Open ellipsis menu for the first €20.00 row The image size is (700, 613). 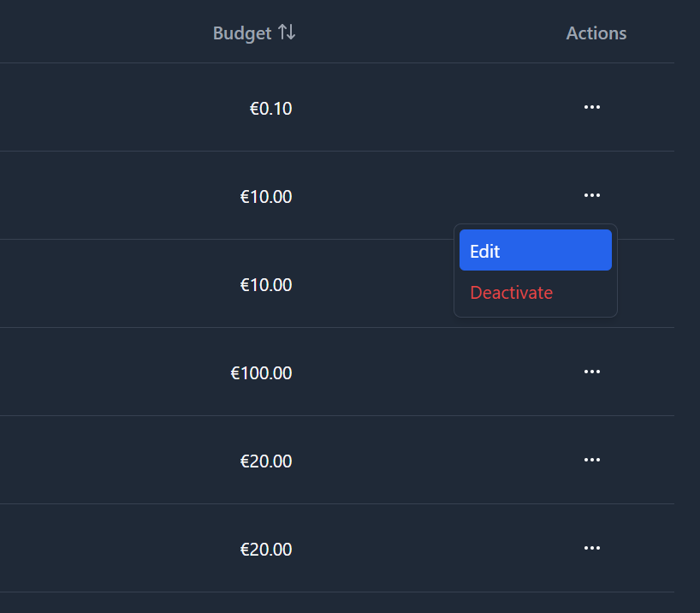click(x=591, y=460)
